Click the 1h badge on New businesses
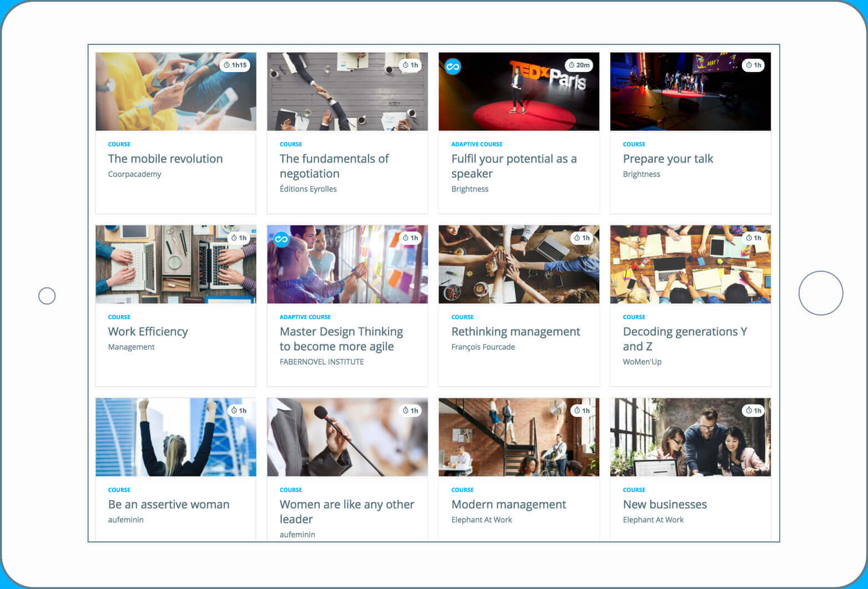868x589 pixels. pos(754,410)
